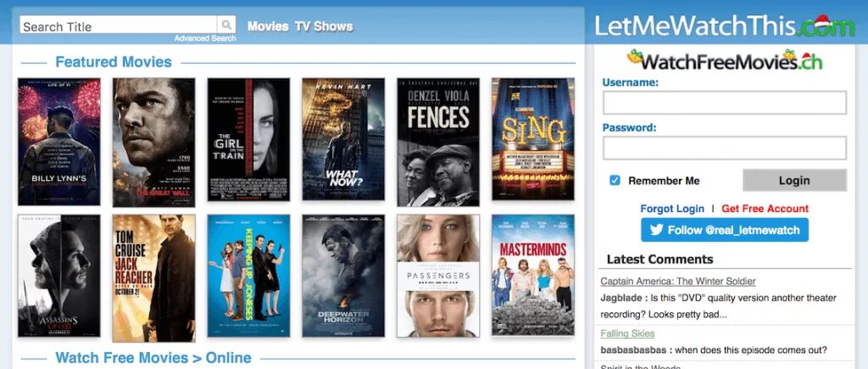
Task: Click the Password input field
Action: (725, 148)
